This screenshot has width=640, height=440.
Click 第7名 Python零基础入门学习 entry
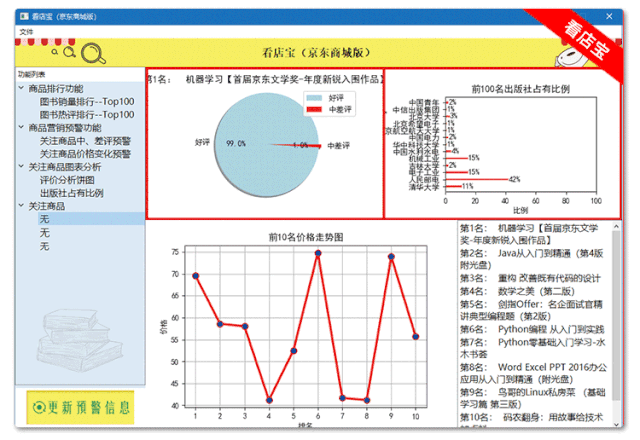(x=533, y=348)
